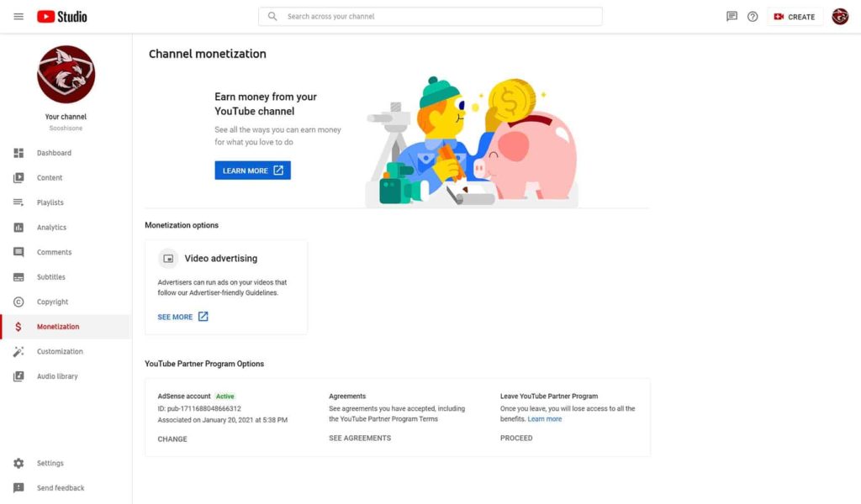
Task: Click the Customization magic wand icon
Action: 18,351
